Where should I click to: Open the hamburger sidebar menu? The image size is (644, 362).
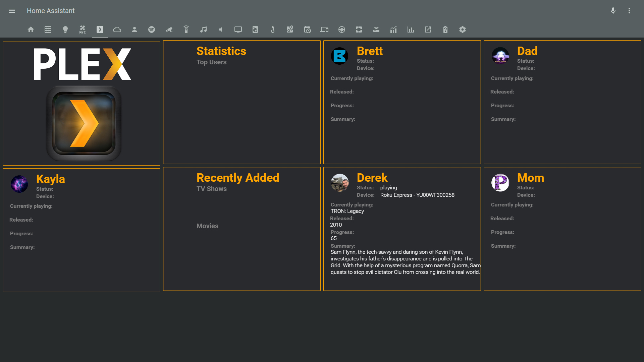(12, 11)
